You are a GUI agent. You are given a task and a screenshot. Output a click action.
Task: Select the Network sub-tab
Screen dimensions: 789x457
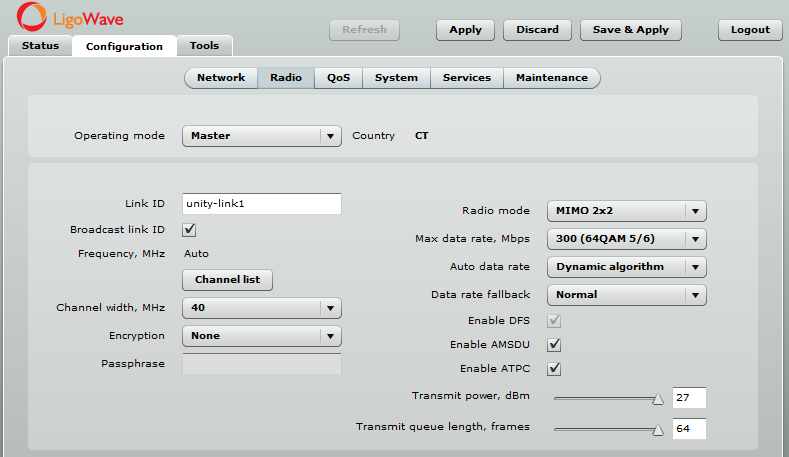221,78
